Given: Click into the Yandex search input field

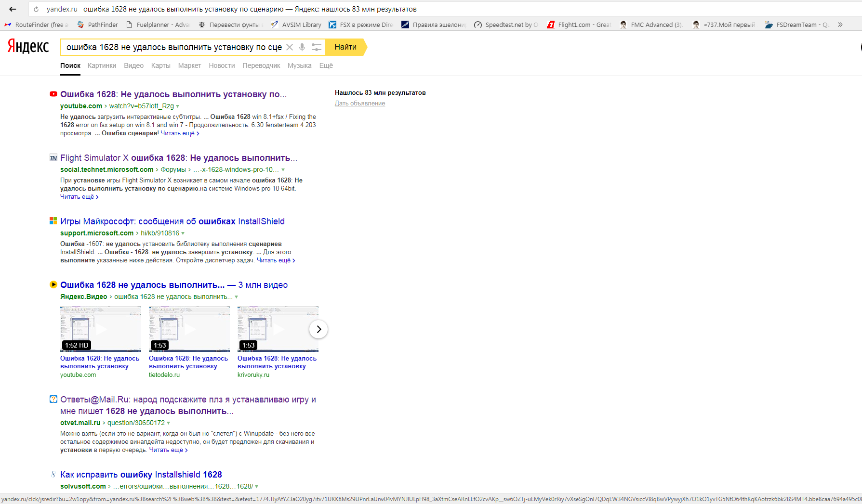Looking at the screenshot, I should click(173, 47).
